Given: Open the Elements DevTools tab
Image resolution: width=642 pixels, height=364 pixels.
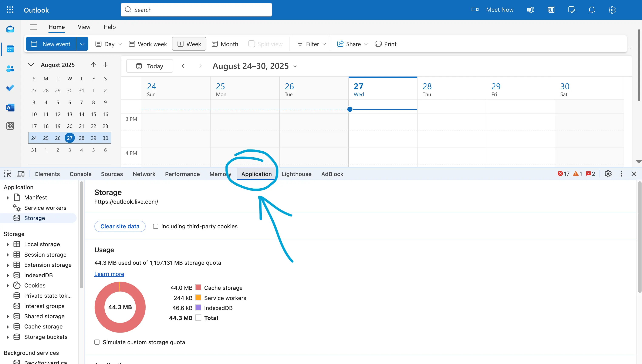Looking at the screenshot, I should 47,174.
